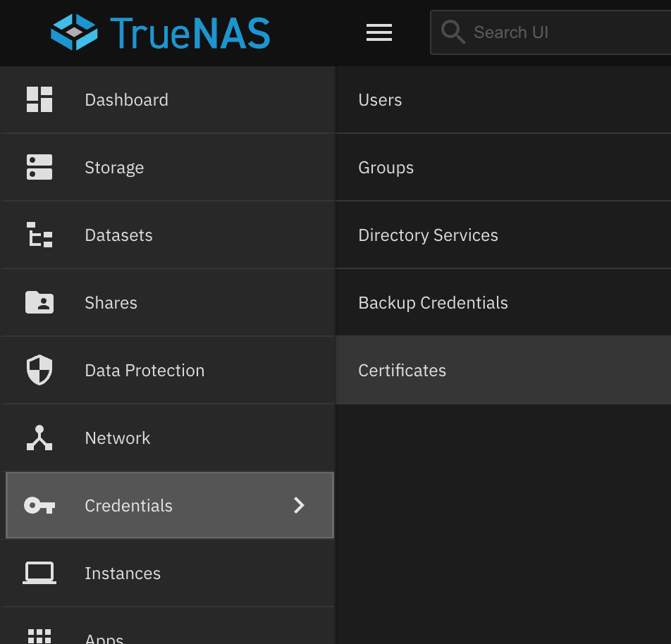Click the magnifier icon in the search bar
Image resolution: width=671 pixels, height=644 pixels.
click(x=453, y=32)
